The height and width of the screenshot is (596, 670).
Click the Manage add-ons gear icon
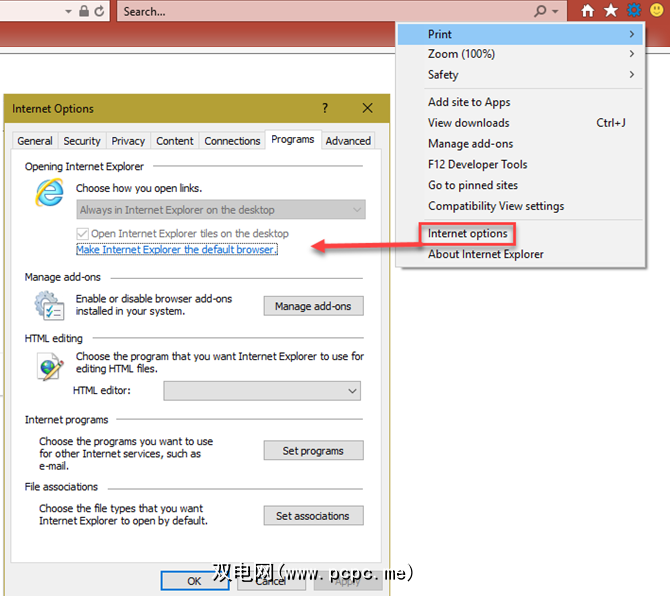pos(50,305)
